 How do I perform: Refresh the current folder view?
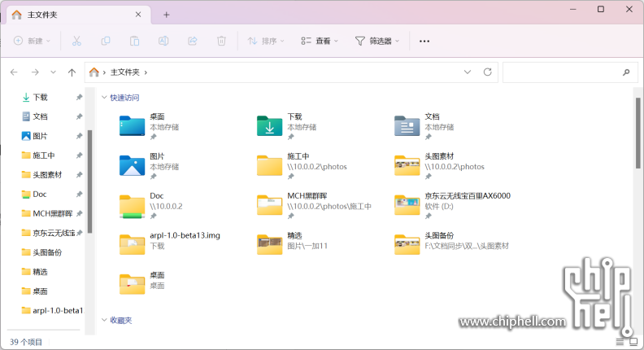tap(488, 72)
